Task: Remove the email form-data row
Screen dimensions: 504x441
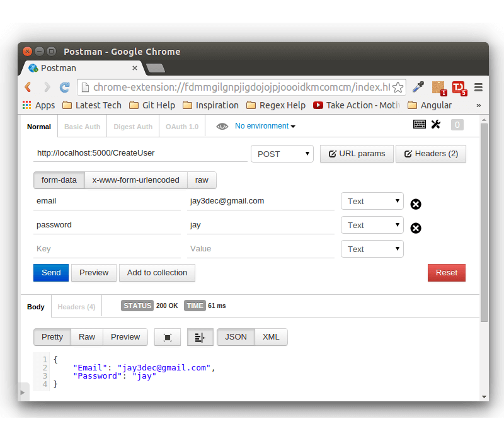Action: 416,204
